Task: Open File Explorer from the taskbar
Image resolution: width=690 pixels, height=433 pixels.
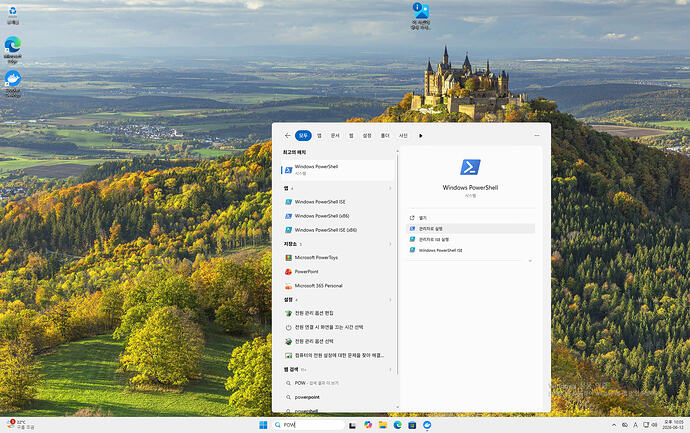Action: [383, 425]
